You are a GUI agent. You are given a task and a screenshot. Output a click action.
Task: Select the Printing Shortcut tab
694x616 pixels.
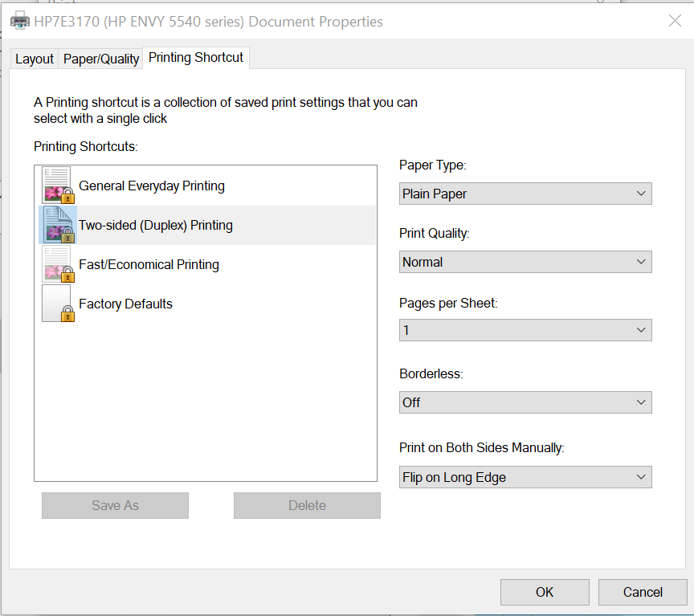(x=195, y=58)
